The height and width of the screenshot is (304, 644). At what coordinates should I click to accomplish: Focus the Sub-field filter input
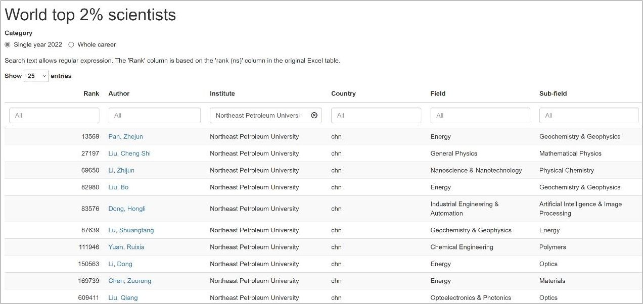(589, 116)
